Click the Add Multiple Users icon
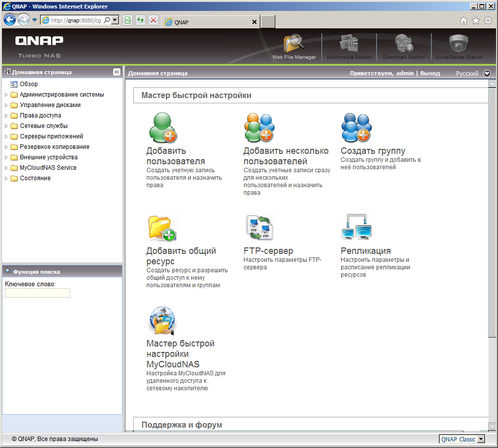 (x=259, y=127)
